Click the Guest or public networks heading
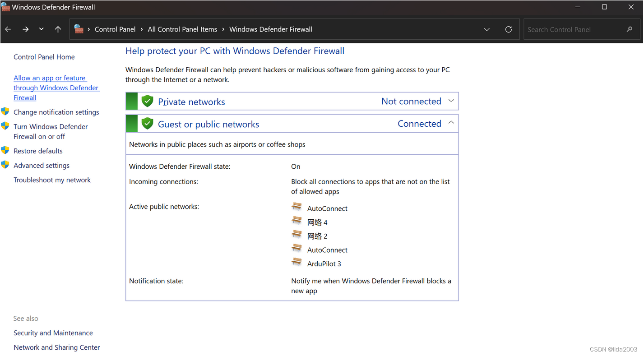Screen dimensions: 644x356 (x=208, y=125)
